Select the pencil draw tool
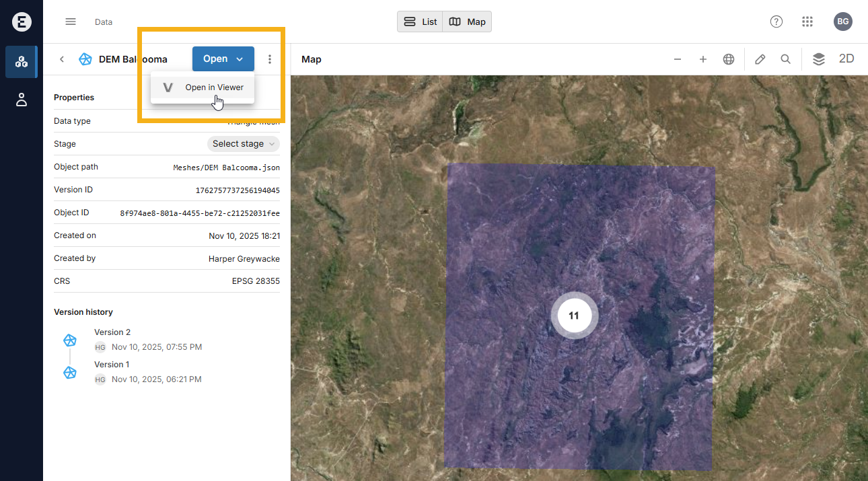 (760, 59)
